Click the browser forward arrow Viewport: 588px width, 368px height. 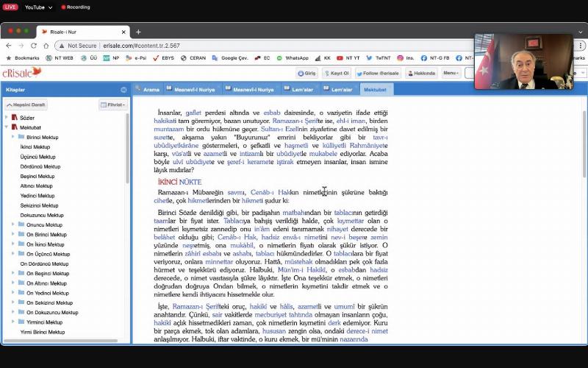tap(21, 46)
